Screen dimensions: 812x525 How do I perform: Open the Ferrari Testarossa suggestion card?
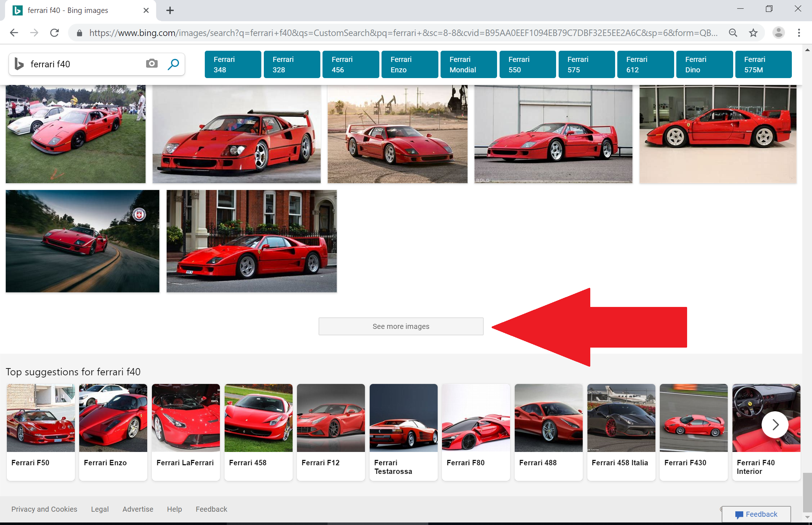(x=403, y=432)
